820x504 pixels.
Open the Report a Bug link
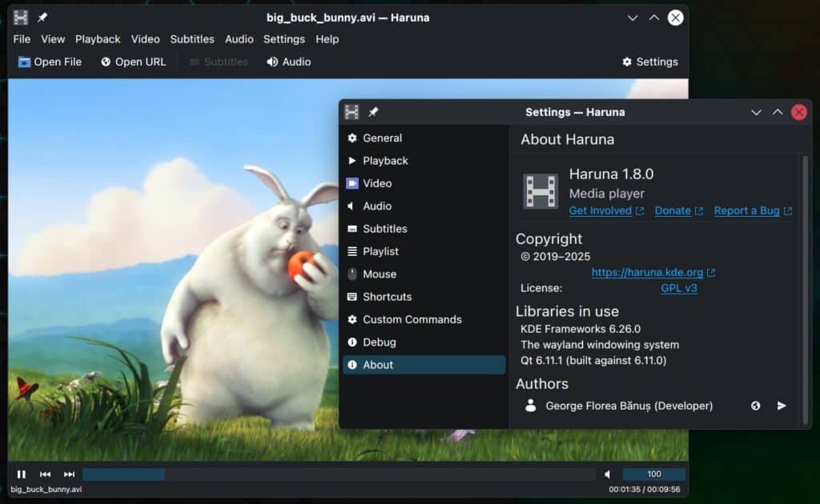[753, 210]
